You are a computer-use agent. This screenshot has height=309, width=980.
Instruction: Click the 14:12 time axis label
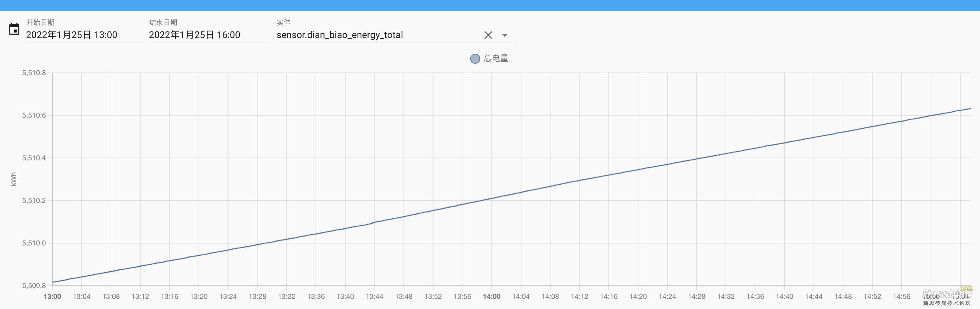tap(579, 297)
